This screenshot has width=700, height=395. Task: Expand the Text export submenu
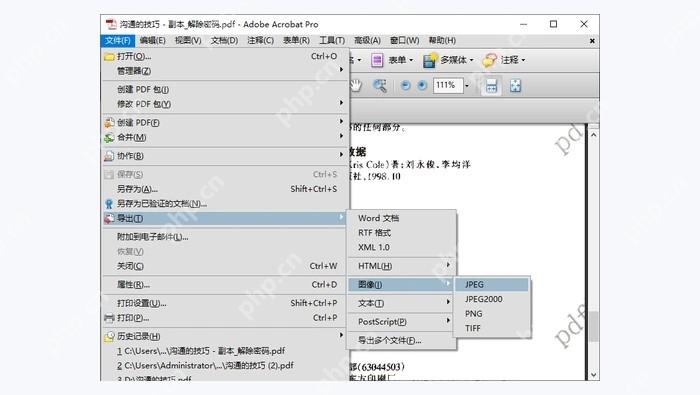pos(448,302)
